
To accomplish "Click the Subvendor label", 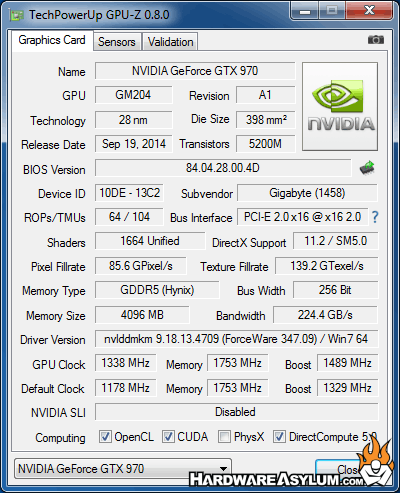I will tap(207, 194).
